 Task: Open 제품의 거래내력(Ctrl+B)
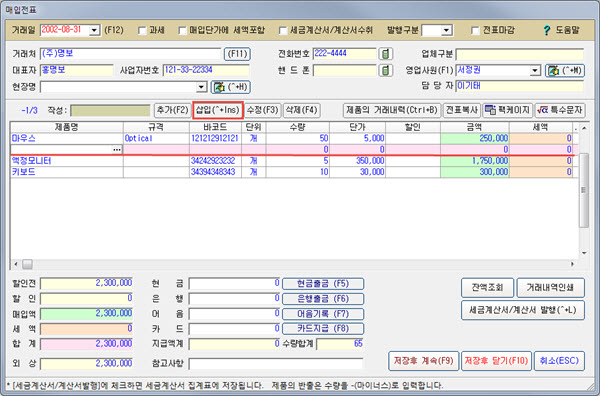tap(392, 110)
